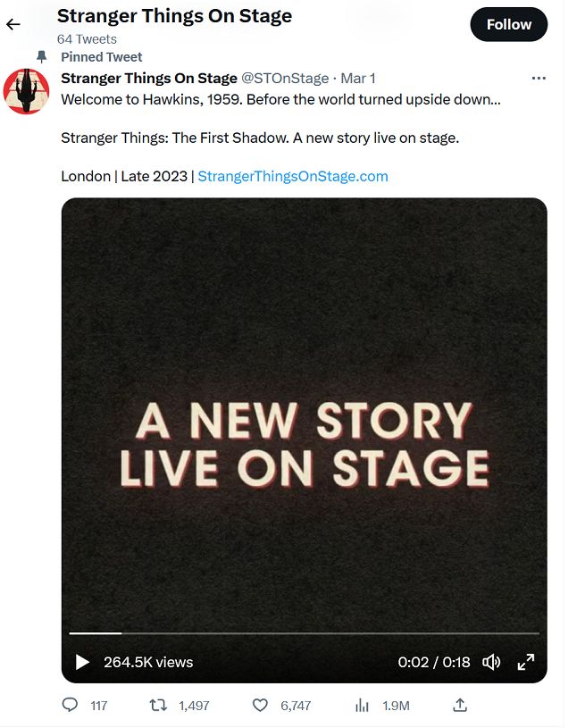Image resolution: width=585 pixels, height=728 pixels.
Task: Click the pinned tweet pin icon
Action: [x=41, y=56]
